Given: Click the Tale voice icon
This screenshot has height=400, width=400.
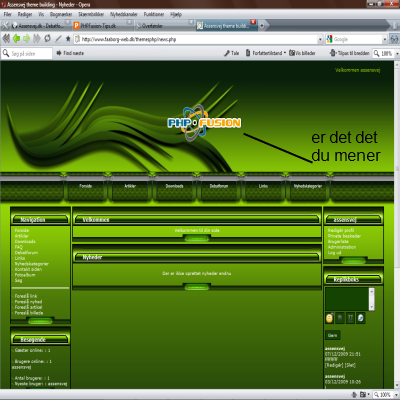Looking at the screenshot, I should point(231,53).
